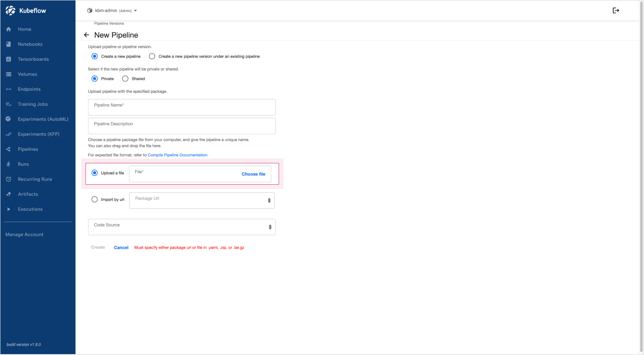
Task: Cancel the new pipeline form
Action: (x=121, y=247)
